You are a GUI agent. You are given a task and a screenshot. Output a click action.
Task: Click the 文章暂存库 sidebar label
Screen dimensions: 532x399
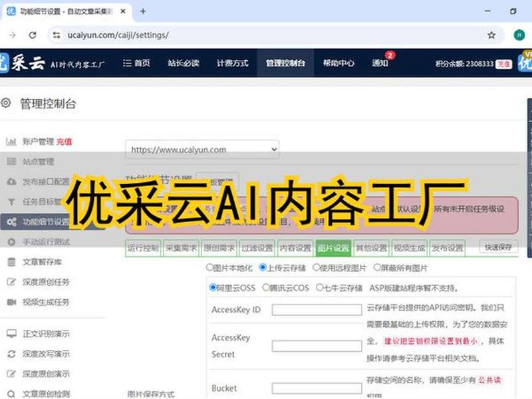click(x=42, y=262)
